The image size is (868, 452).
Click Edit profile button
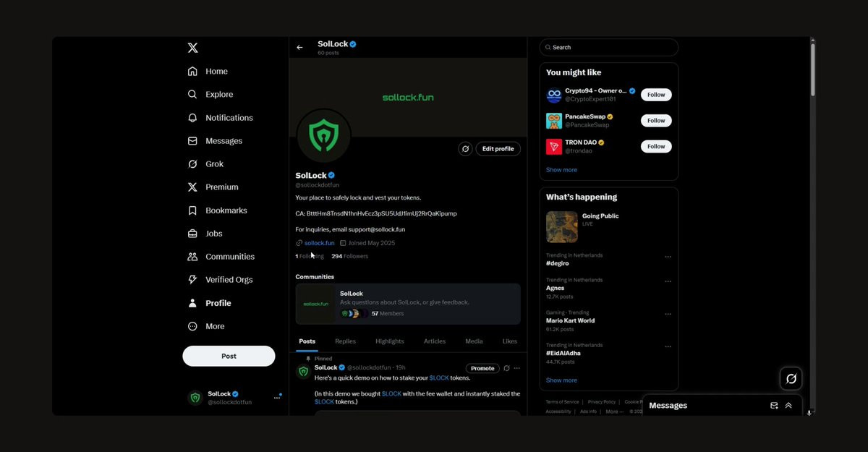click(498, 149)
